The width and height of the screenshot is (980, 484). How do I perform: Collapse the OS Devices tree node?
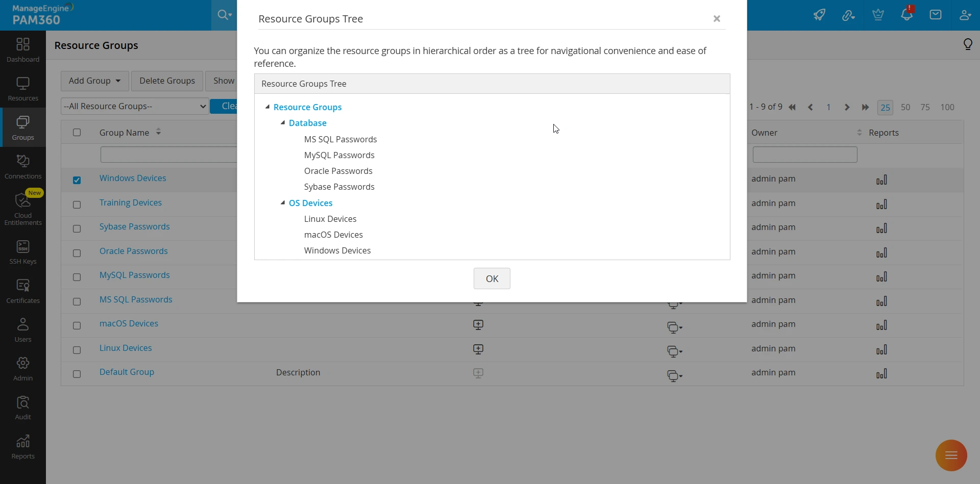pyautogui.click(x=283, y=203)
